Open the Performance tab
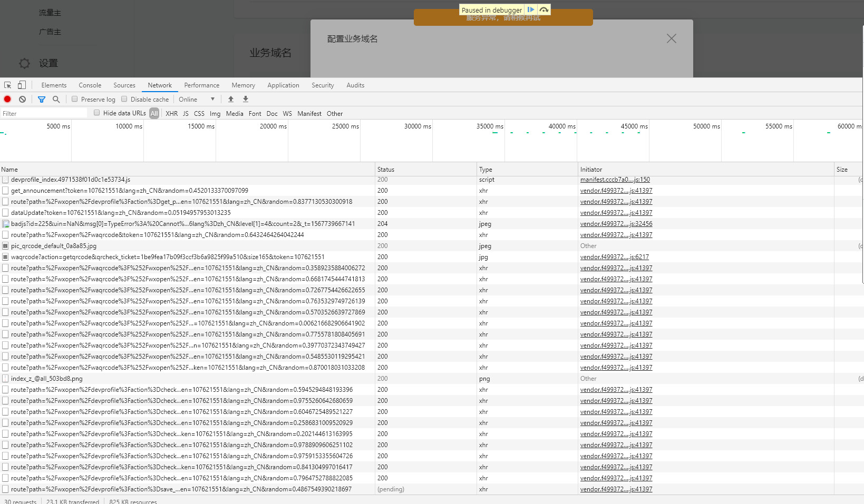 point(201,85)
